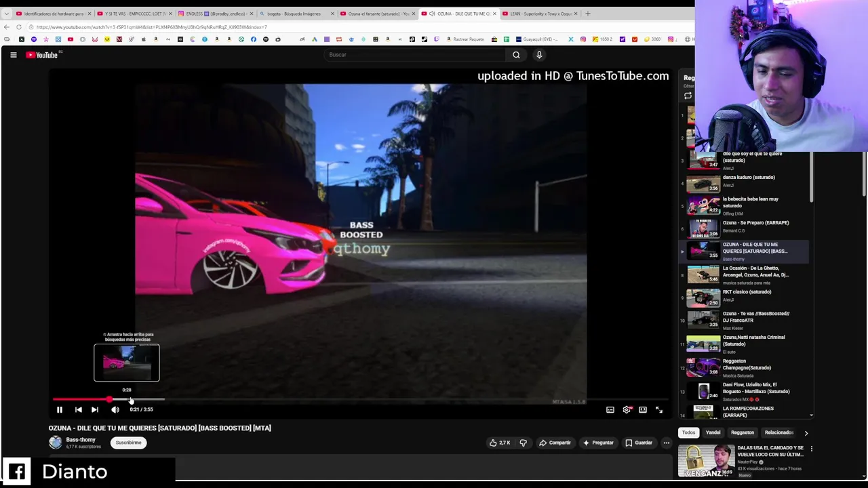Open 'Guayaquil (GYE)' bookmark

click(x=538, y=39)
